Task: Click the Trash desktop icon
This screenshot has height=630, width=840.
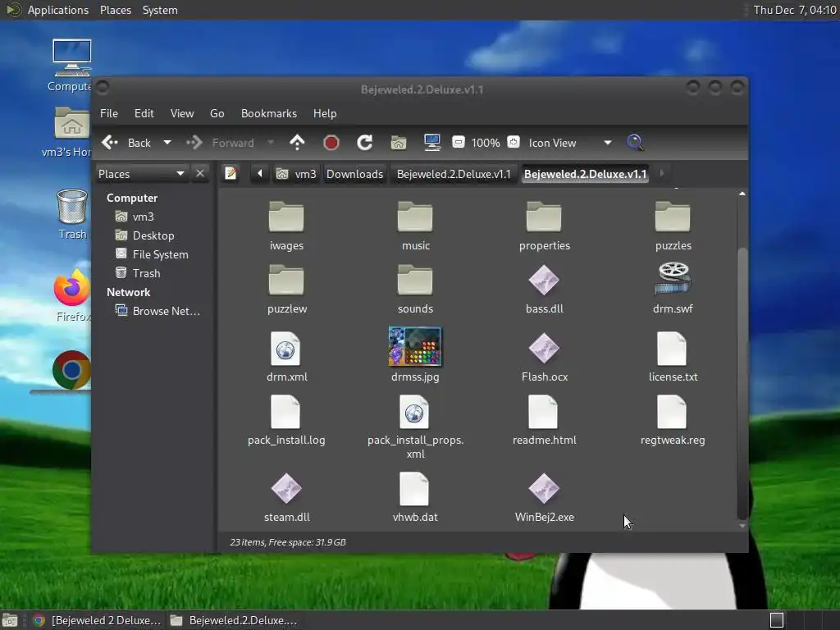Action: [72, 214]
